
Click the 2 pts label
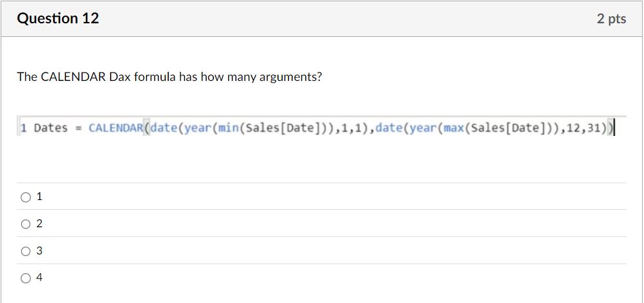[x=611, y=19]
